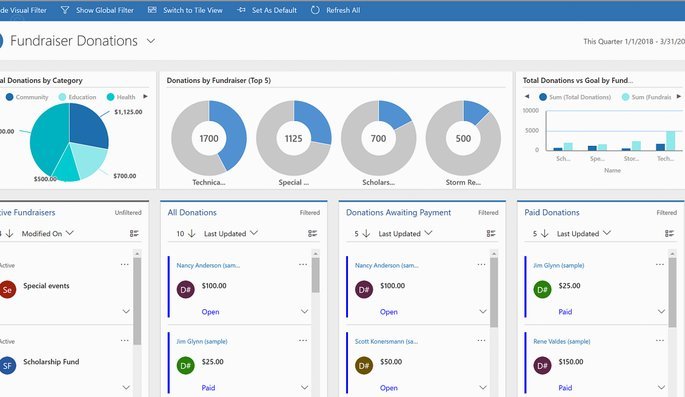Screen dimensions: 685x397
Task: Reverse sort arrow in Donations Awaiting Payment
Action: click(367, 234)
